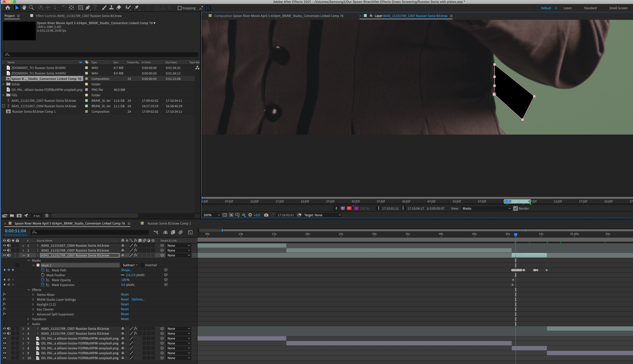Image resolution: width=633 pixels, height=364 pixels.
Task: Select the Puppet Pin tool
Action: click(136, 7)
